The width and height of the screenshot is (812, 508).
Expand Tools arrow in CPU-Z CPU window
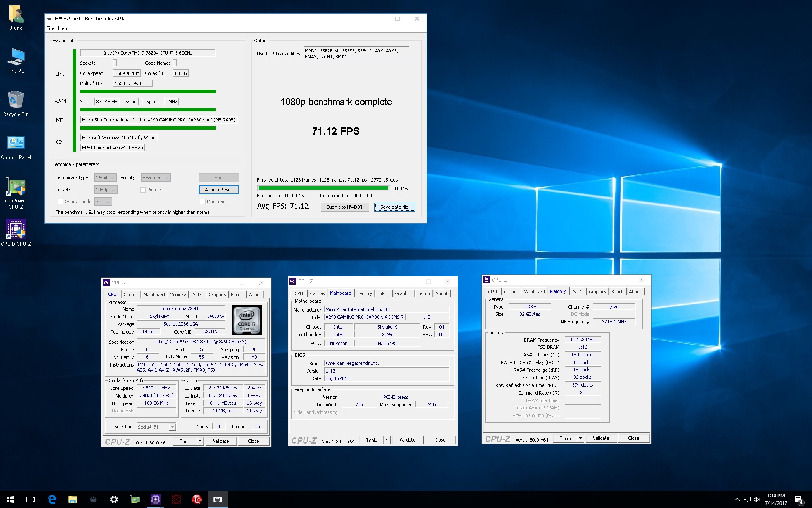point(200,441)
